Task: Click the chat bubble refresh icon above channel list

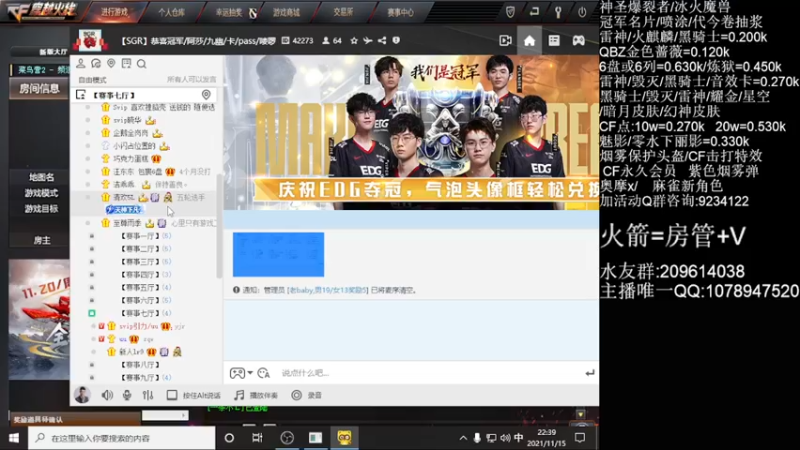Action: [x=96, y=63]
